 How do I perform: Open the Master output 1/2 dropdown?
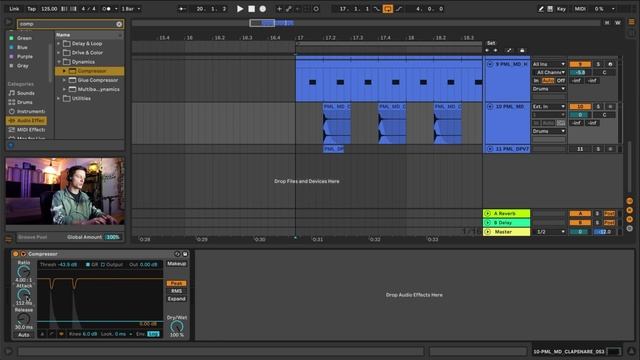[551, 232]
